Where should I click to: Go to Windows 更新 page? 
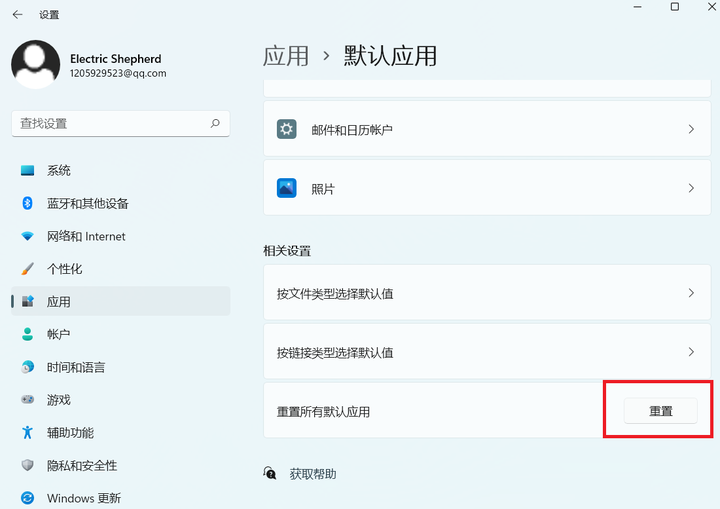pos(120,498)
